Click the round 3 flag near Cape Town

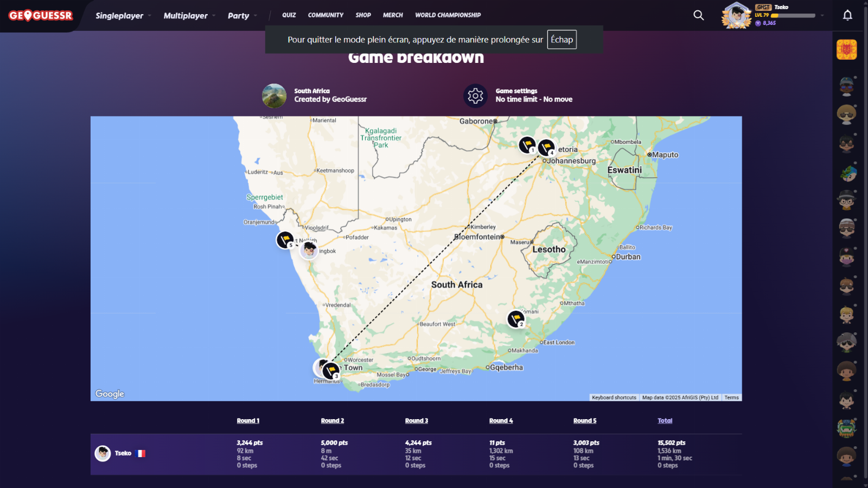click(331, 371)
